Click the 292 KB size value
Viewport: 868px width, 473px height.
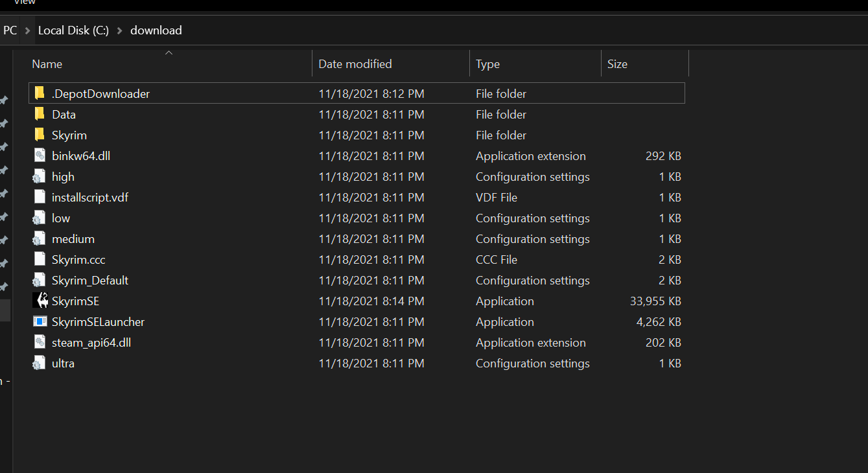click(x=663, y=156)
